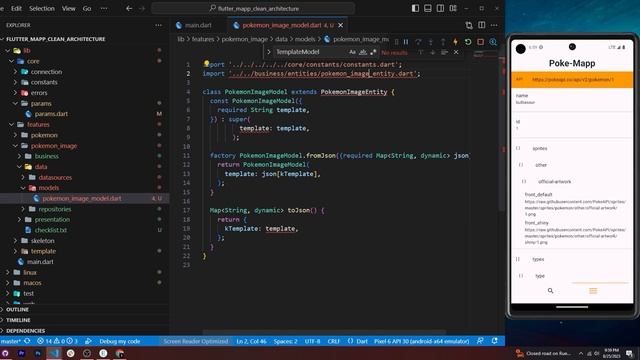Click Ln 2, Col 46 status entry

tap(251, 341)
